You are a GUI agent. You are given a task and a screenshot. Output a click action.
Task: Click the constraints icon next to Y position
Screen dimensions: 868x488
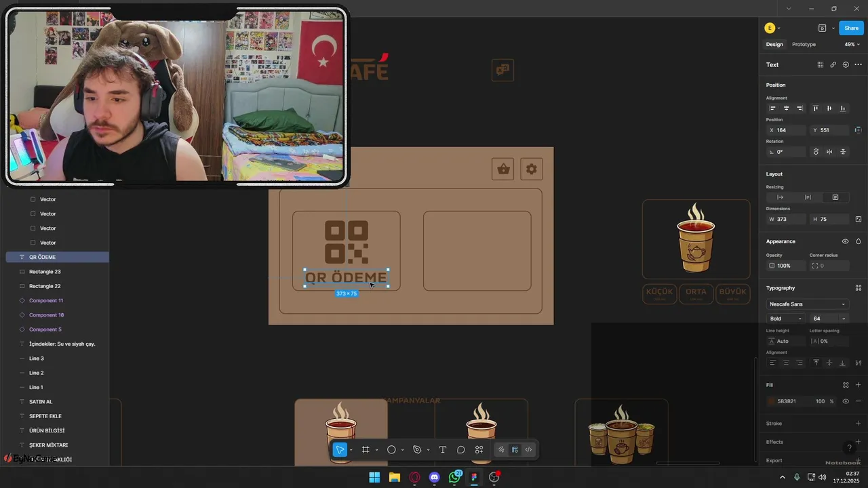[859, 130]
